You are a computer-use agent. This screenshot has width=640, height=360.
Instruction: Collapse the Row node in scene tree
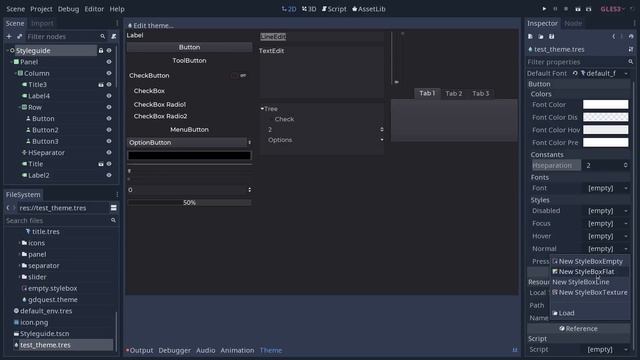coord(19,107)
